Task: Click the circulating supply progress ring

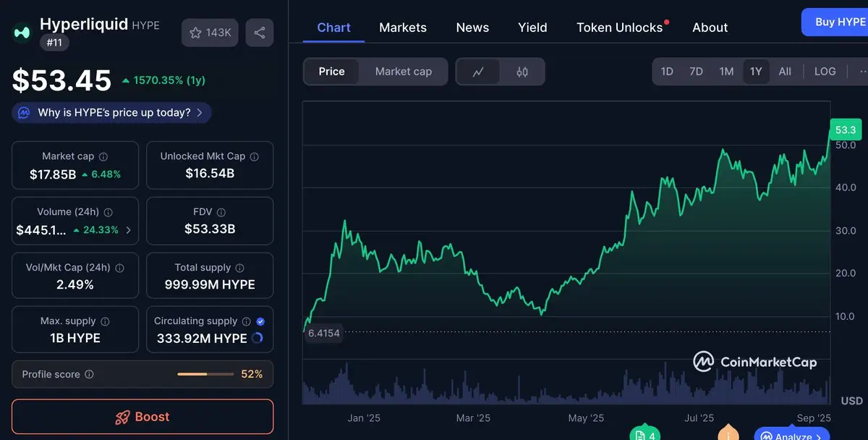Action: coord(258,338)
